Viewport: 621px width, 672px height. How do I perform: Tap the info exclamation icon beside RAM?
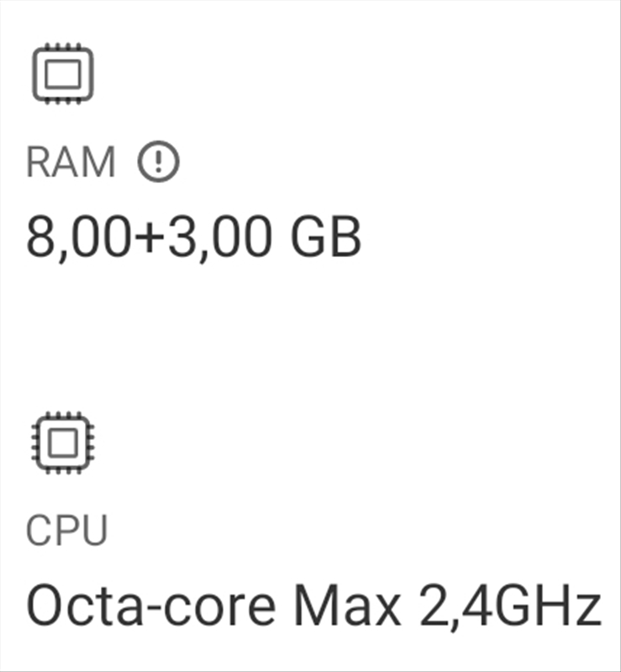click(158, 163)
